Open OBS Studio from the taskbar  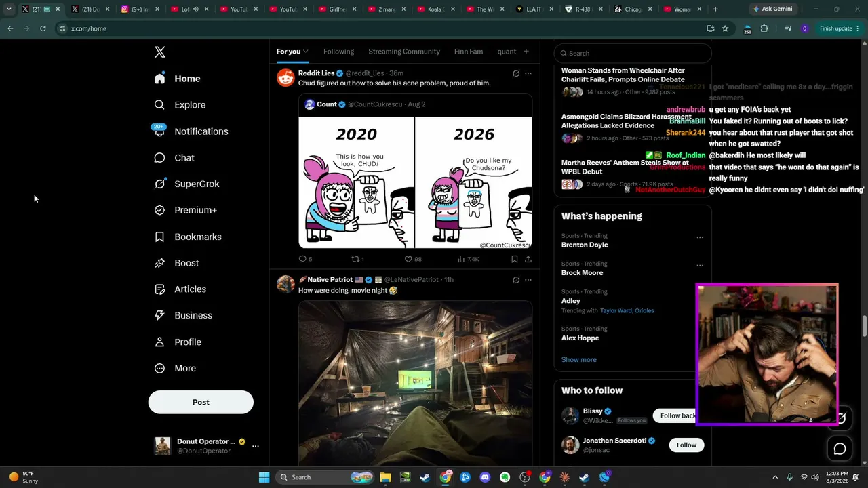coord(525,477)
